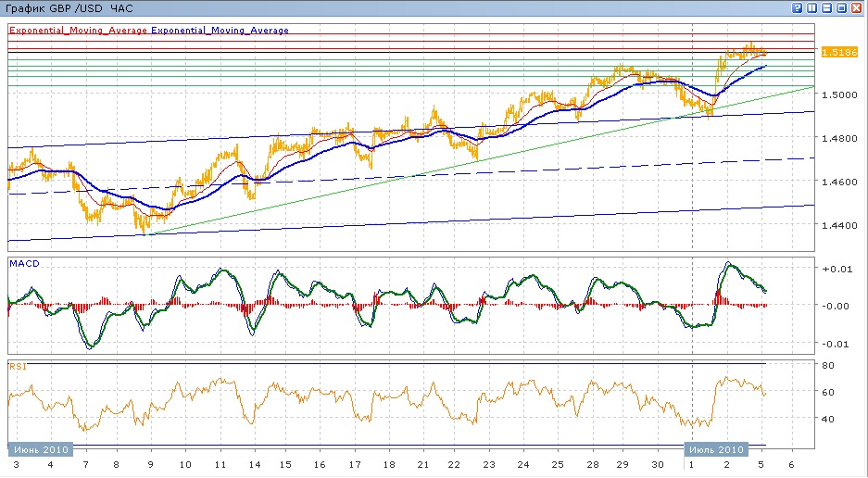
Task: Close the GBP/USD chart window
Action: point(857,7)
